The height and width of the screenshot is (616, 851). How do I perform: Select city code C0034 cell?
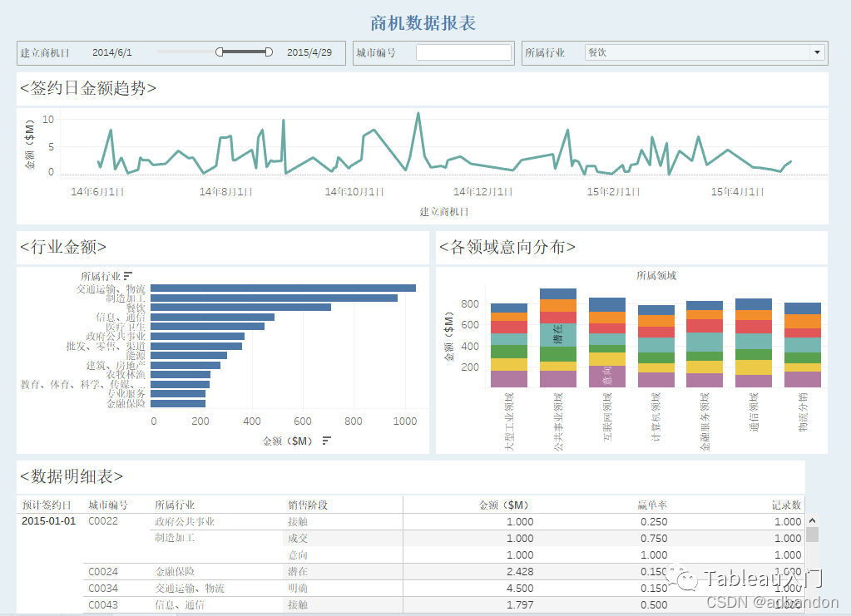click(103, 589)
